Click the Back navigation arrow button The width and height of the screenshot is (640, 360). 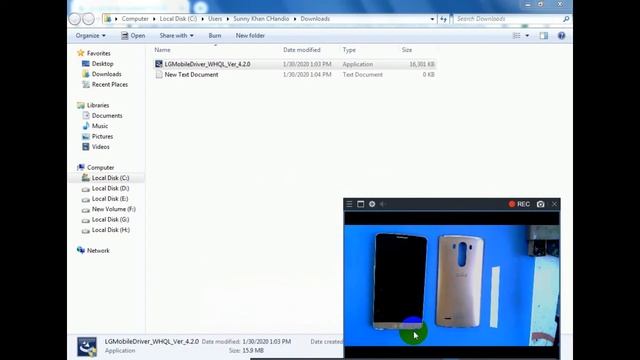click(x=75, y=19)
